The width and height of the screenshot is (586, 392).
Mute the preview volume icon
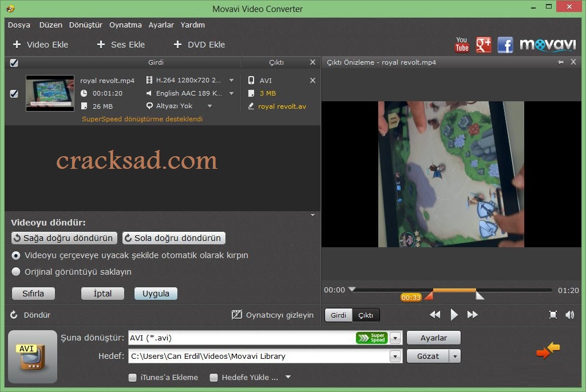point(569,315)
